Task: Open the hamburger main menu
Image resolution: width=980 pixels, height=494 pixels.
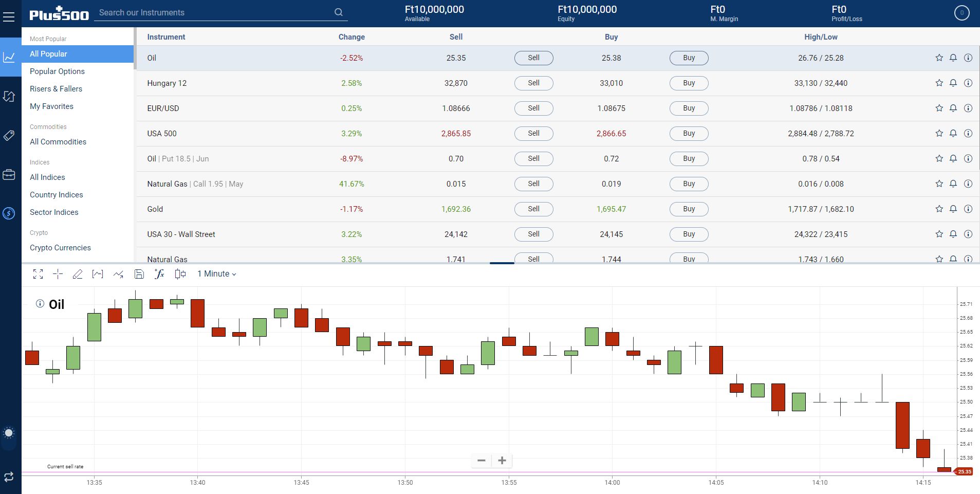Action: tap(9, 17)
